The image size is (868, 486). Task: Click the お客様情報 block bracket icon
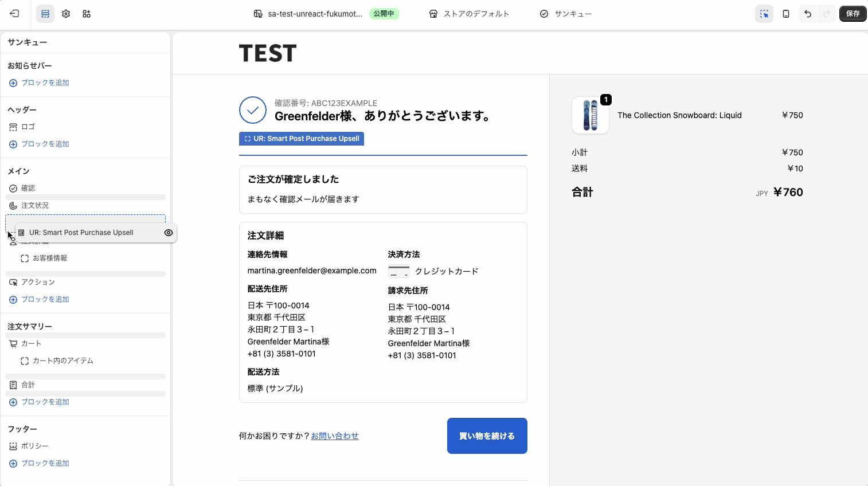(25, 258)
